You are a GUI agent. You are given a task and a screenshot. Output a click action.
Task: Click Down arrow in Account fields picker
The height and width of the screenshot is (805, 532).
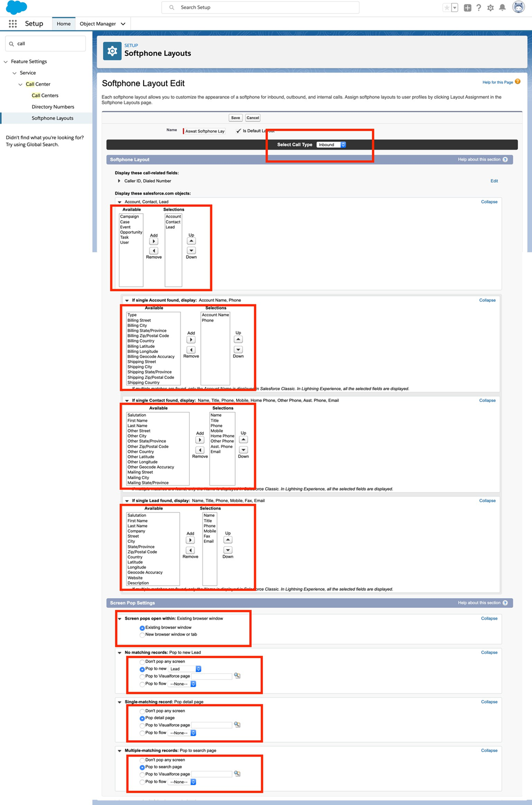[238, 349]
